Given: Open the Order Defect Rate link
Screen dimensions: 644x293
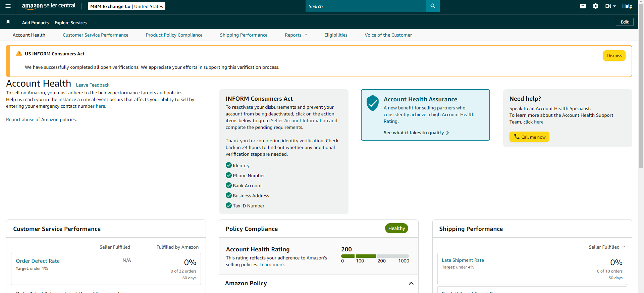Looking at the screenshot, I should pos(38,261).
